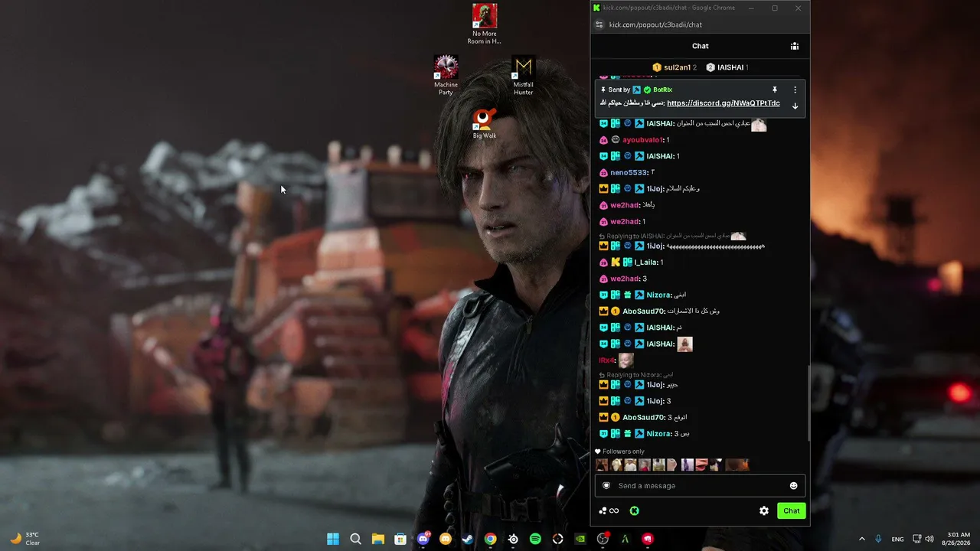The height and width of the screenshot is (551, 980).
Task: Open OBS Studio from the taskbar
Action: tap(603, 539)
